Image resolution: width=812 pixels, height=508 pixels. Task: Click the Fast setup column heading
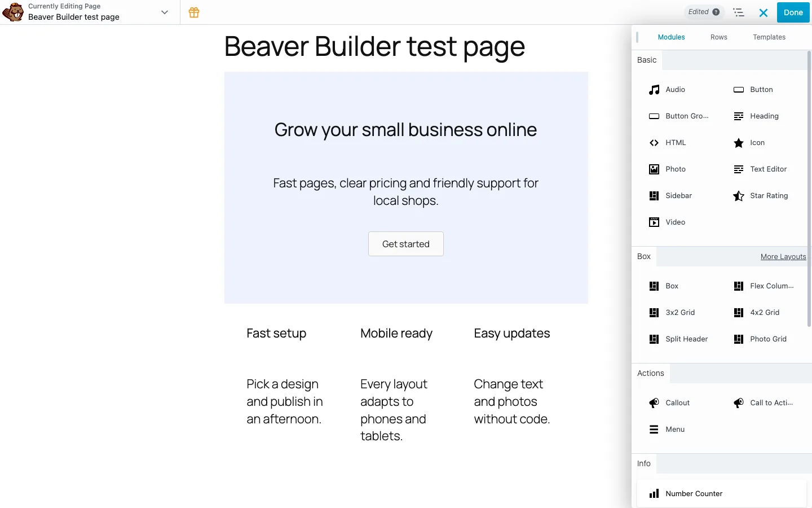tap(276, 334)
